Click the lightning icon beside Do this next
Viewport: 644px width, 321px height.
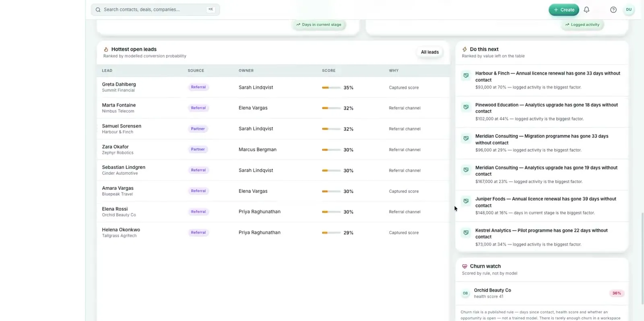coord(464,49)
